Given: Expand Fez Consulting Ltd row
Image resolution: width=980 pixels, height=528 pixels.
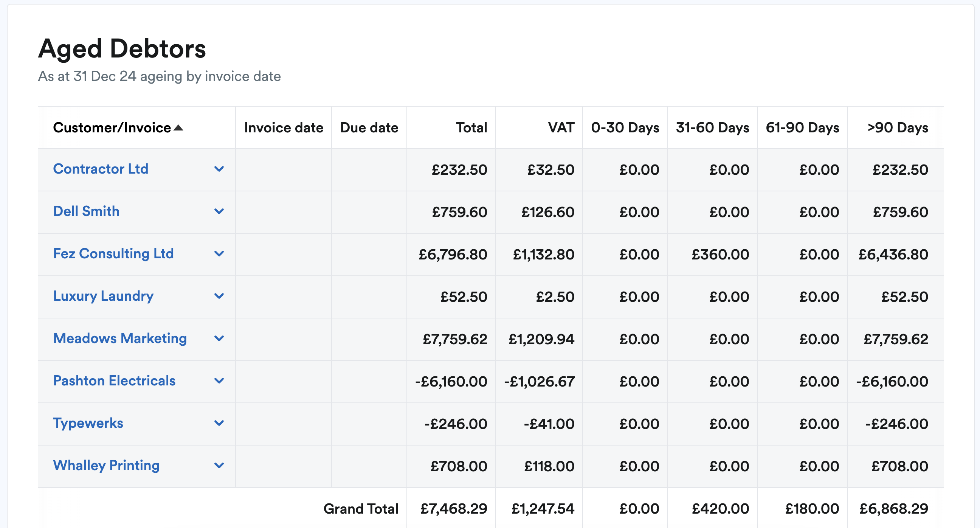Looking at the screenshot, I should click(220, 254).
